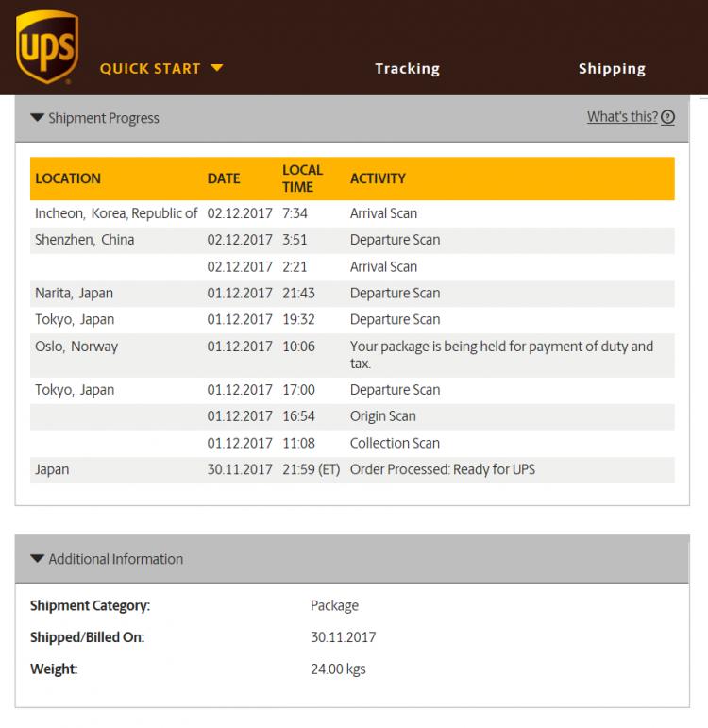Collapse the Additional Information section
The width and height of the screenshot is (708, 728).
tap(106, 559)
